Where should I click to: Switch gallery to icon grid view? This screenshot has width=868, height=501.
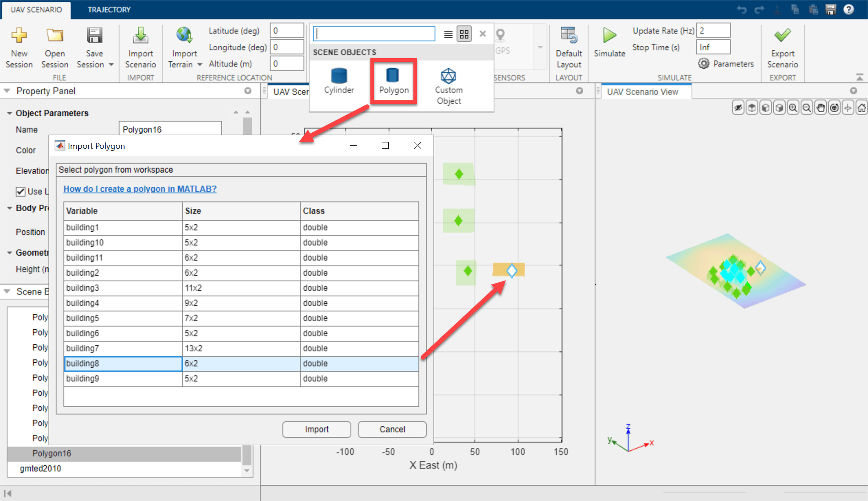pyautogui.click(x=464, y=34)
